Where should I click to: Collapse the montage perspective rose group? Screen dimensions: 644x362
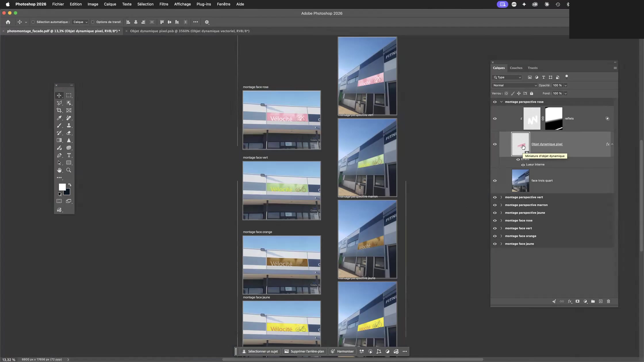click(x=501, y=102)
